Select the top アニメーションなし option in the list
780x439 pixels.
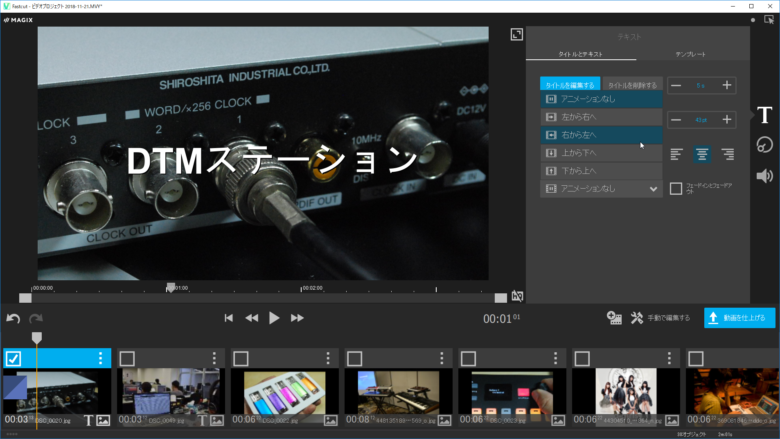tap(601, 99)
